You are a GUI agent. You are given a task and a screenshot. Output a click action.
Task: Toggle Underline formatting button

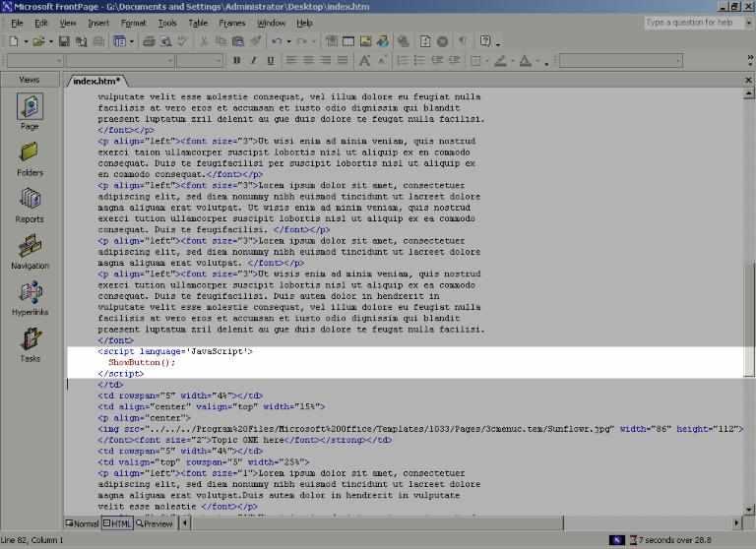pyautogui.click(x=270, y=61)
